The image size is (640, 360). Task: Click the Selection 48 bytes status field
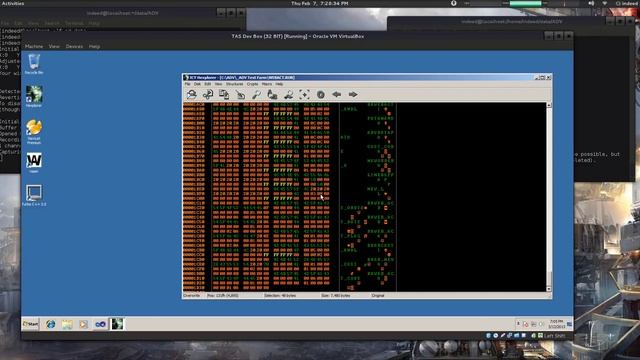[x=280, y=295]
